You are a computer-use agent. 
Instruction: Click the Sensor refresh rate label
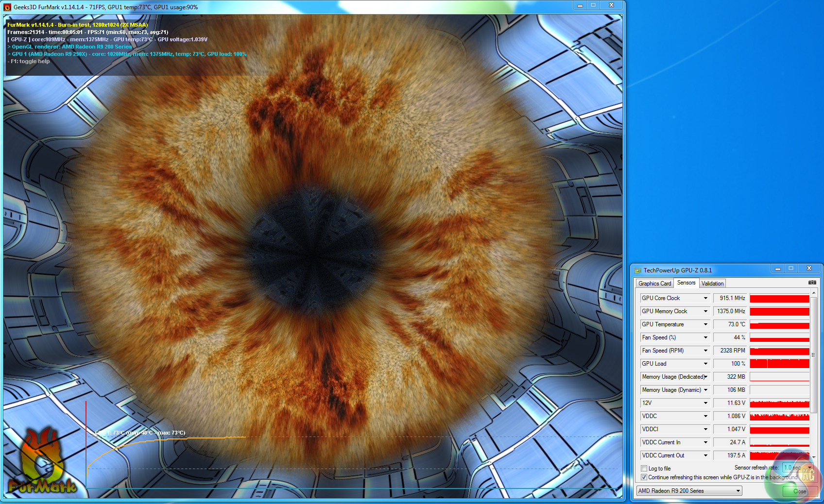[756, 468]
